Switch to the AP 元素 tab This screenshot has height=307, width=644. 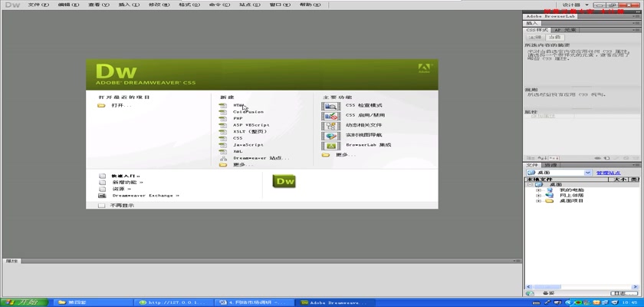click(x=565, y=30)
